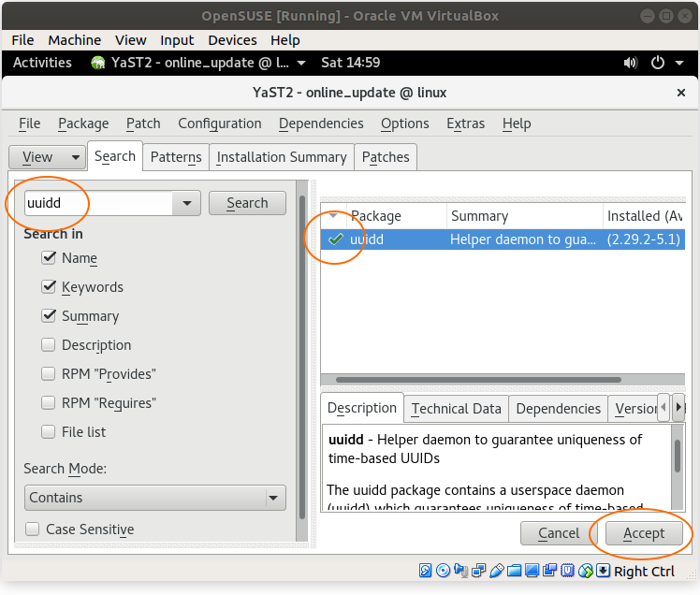Open the Versions detail tab

coord(634,409)
